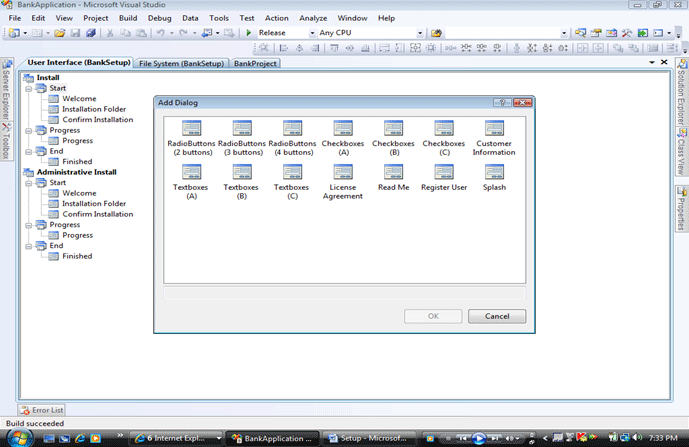
Task: Select Welcome under Install Start
Action: (x=79, y=98)
